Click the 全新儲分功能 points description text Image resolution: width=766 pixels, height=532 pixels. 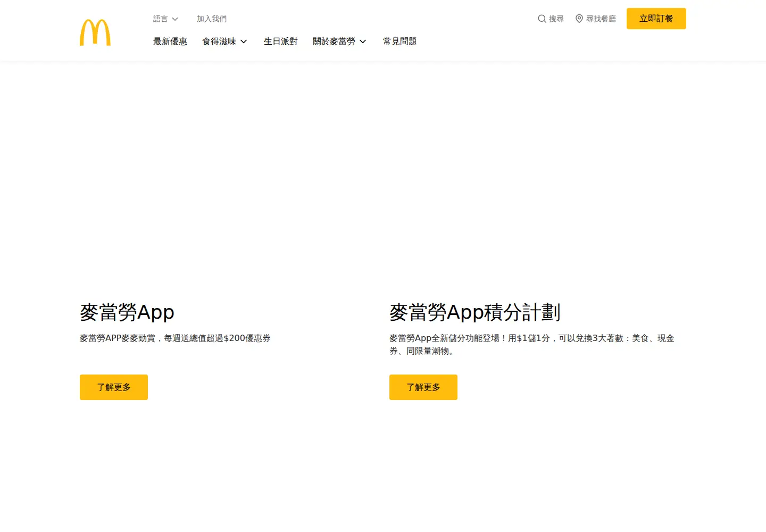[532, 345]
